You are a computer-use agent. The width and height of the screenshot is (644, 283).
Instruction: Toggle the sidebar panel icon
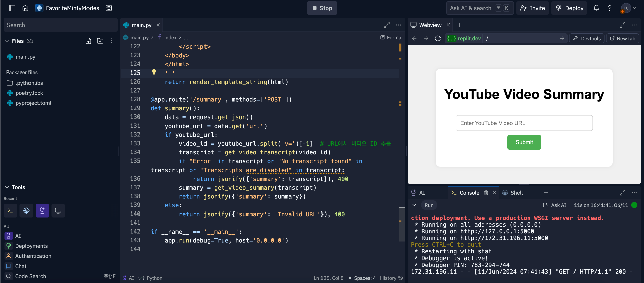(x=12, y=8)
